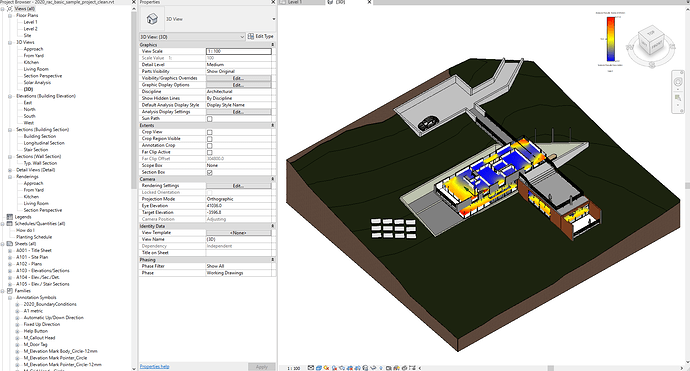Click Edit for Rendering Settings
Viewport: 690px width, 371px height.
(x=239, y=186)
